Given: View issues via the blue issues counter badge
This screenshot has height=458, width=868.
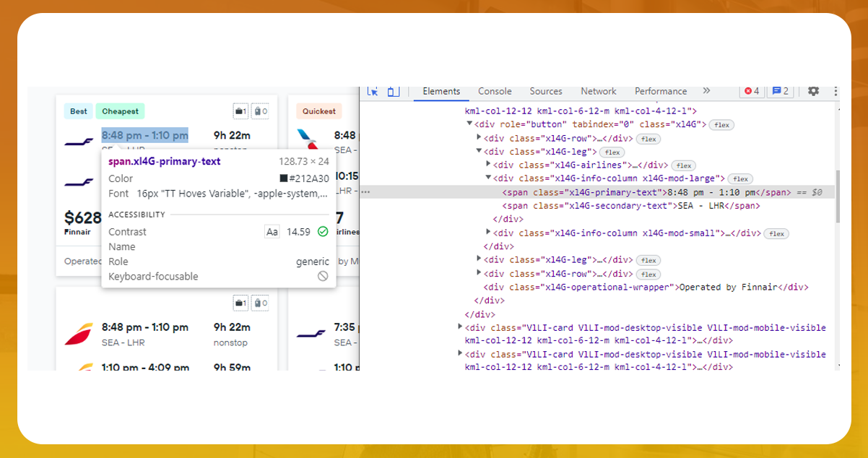Looking at the screenshot, I should pyautogui.click(x=778, y=91).
